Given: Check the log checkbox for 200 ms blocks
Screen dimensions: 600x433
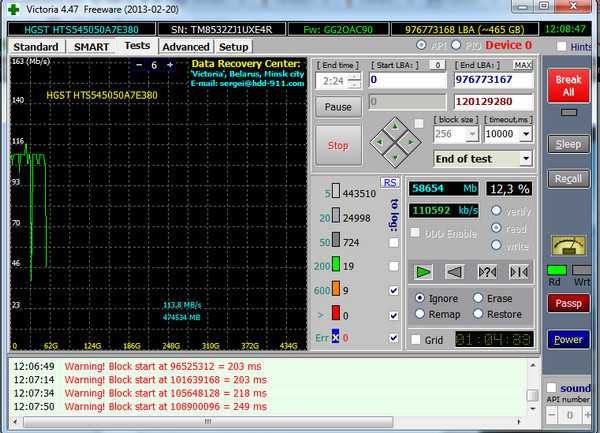Looking at the screenshot, I should click(x=393, y=266).
